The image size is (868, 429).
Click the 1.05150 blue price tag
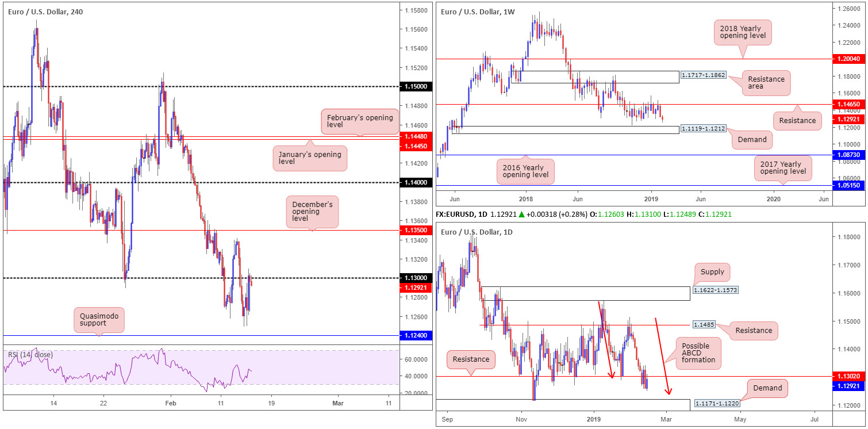849,186
